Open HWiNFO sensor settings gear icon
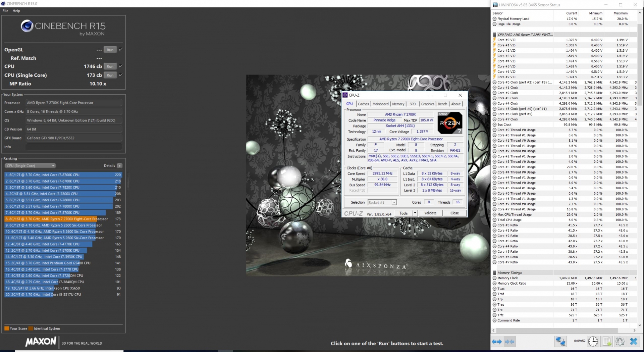This screenshot has width=644, height=352. [620, 342]
